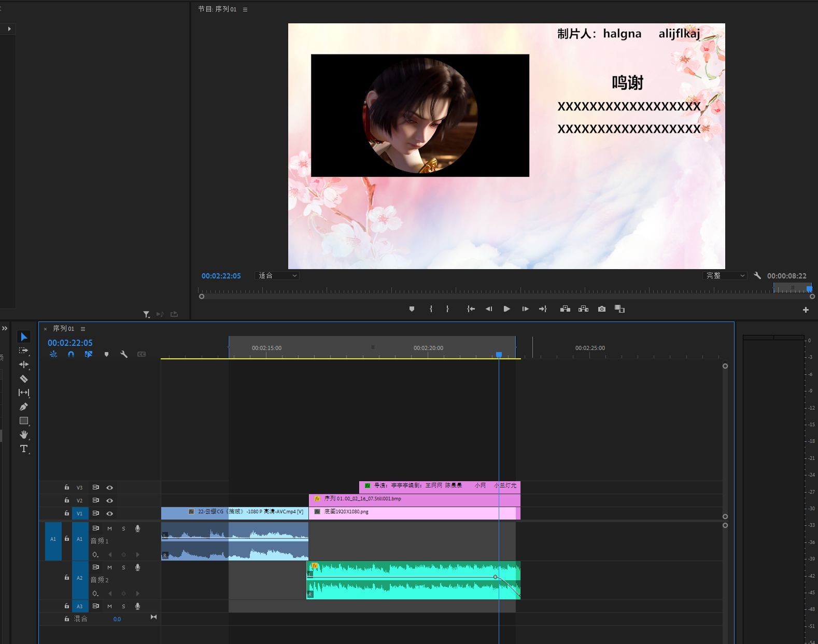This screenshot has height=644, width=818.
Task: Hide track V3 using the eye icon
Action: point(109,488)
